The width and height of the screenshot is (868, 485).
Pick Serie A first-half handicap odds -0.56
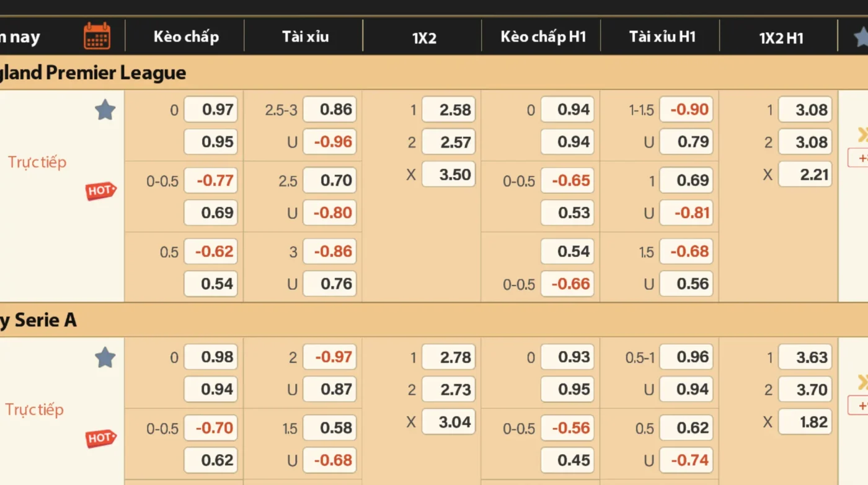(568, 427)
